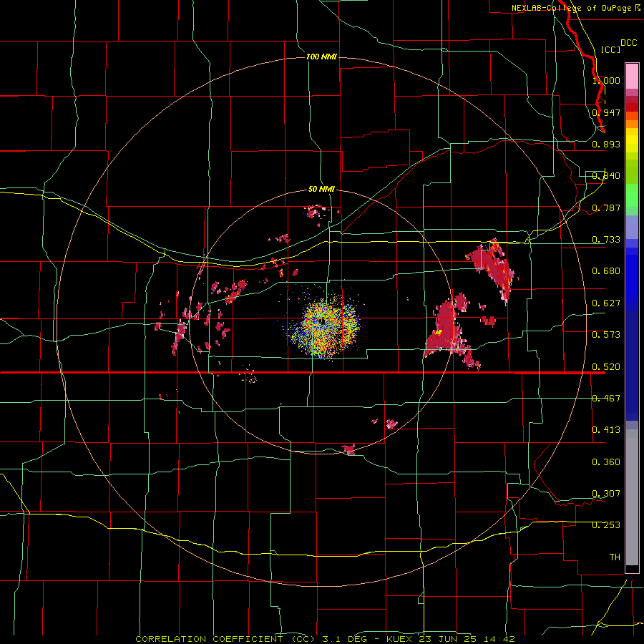Click the 0.520 legend value
Screen dimensions: 644x644
(606, 367)
